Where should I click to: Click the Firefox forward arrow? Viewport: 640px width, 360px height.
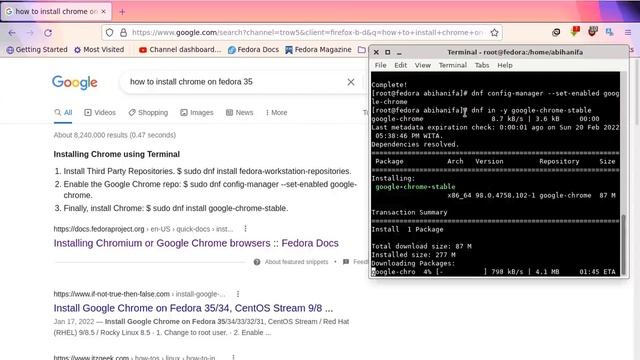point(30,33)
